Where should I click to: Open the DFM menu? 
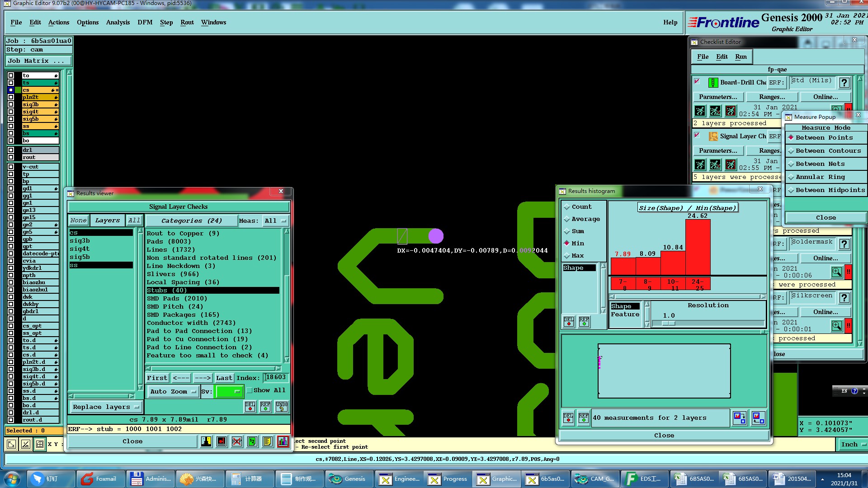pyautogui.click(x=145, y=23)
